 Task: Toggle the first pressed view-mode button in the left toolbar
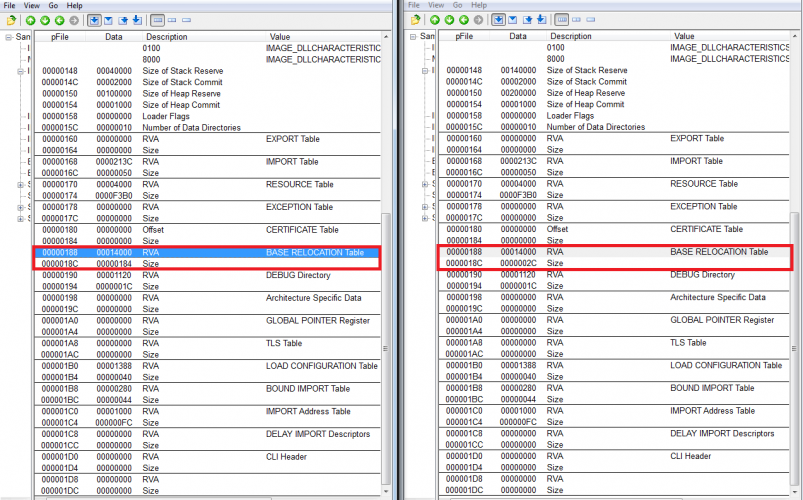tap(94, 20)
